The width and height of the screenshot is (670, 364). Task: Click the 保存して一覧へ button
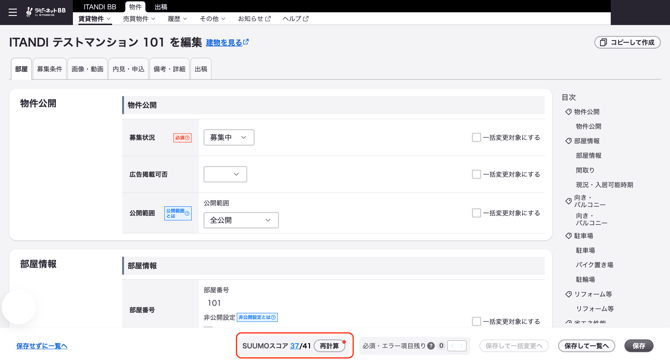586,346
